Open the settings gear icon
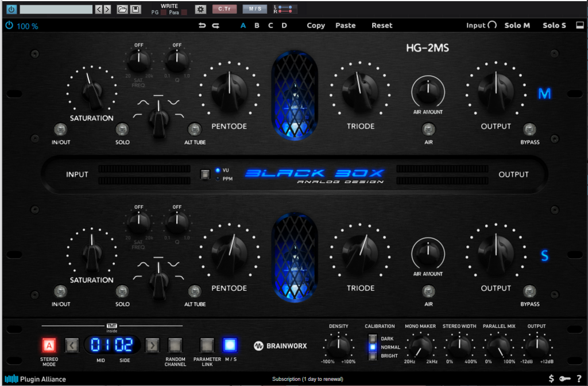Viewport: 588px width, 386px height. pos(200,9)
